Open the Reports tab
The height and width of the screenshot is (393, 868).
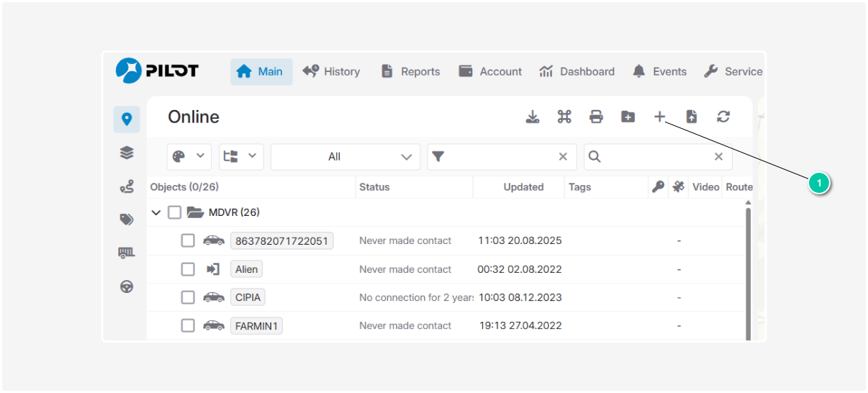pyautogui.click(x=410, y=71)
